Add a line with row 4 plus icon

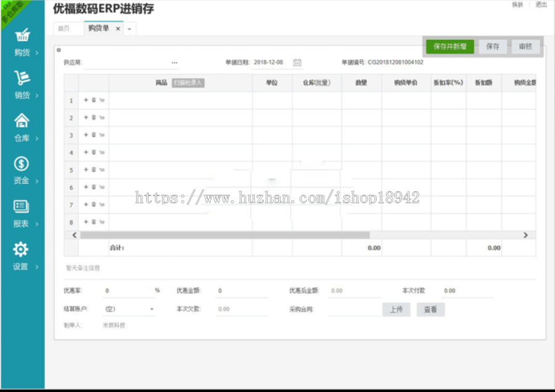tap(86, 152)
